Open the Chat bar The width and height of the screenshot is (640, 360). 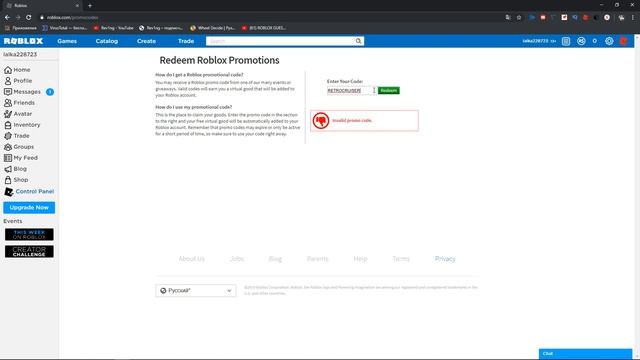[x=585, y=354]
